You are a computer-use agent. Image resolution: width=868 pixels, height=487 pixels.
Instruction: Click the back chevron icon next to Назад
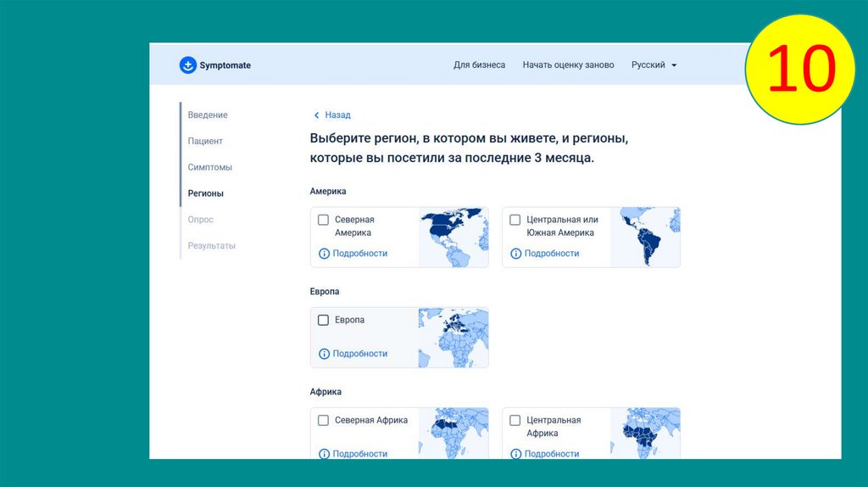point(317,115)
